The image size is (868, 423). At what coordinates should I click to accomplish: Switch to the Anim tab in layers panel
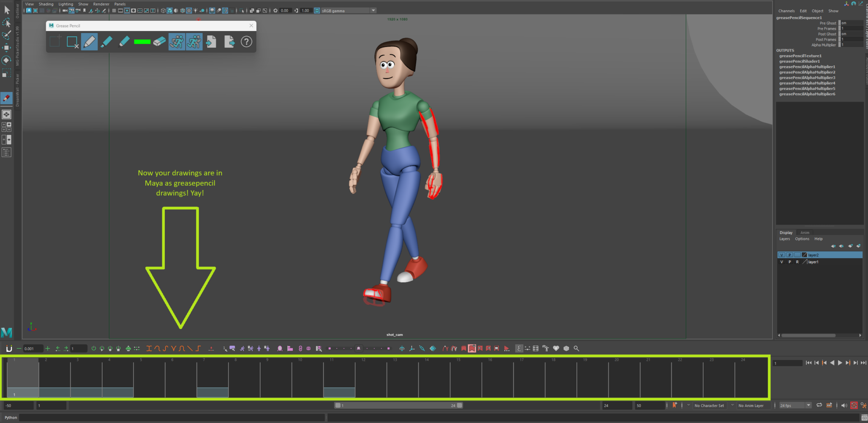pos(805,233)
